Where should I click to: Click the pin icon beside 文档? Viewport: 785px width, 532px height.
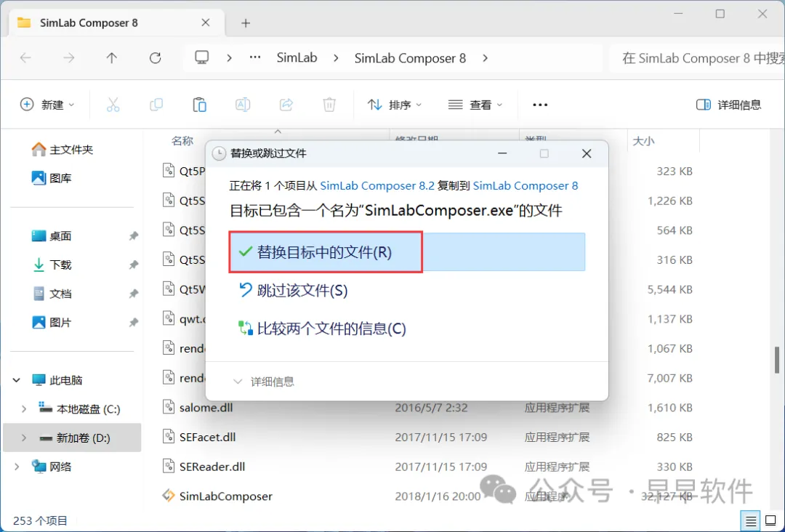(x=133, y=294)
